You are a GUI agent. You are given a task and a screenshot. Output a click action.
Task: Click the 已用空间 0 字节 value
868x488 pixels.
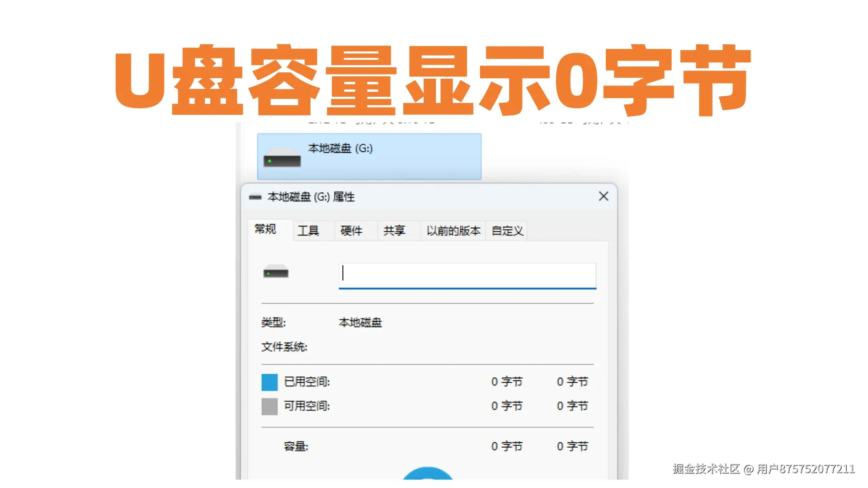pos(507,382)
